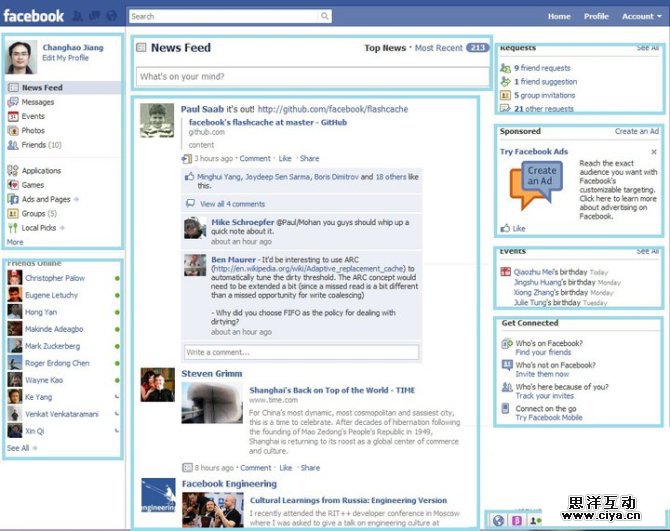Click the 5 group invitations icon

tap(505, 95)
